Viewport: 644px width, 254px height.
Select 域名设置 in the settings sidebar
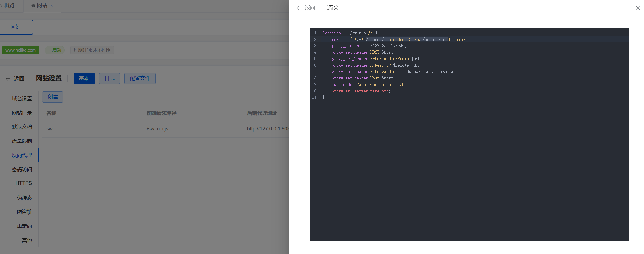pyautogui.click(x=22, y=99)
